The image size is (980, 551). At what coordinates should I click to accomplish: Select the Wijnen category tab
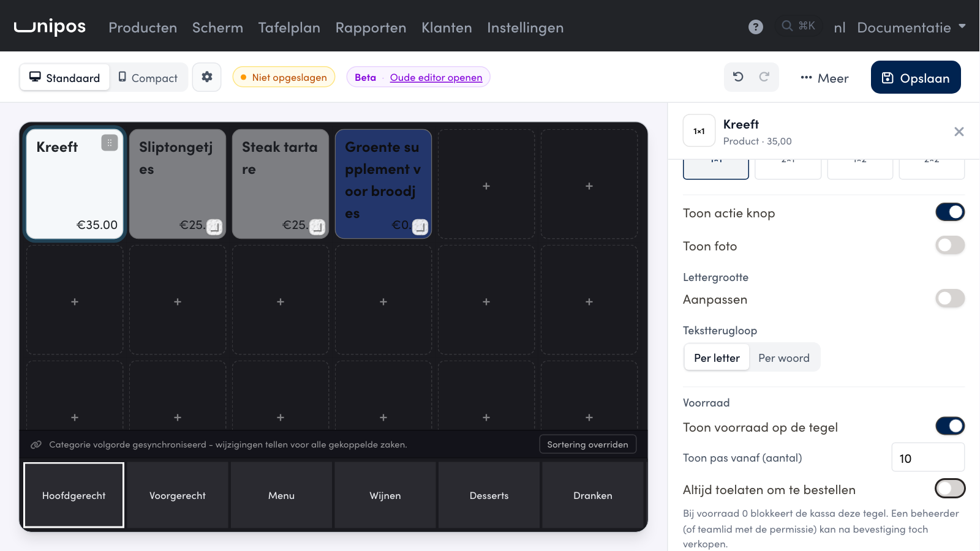385,495
